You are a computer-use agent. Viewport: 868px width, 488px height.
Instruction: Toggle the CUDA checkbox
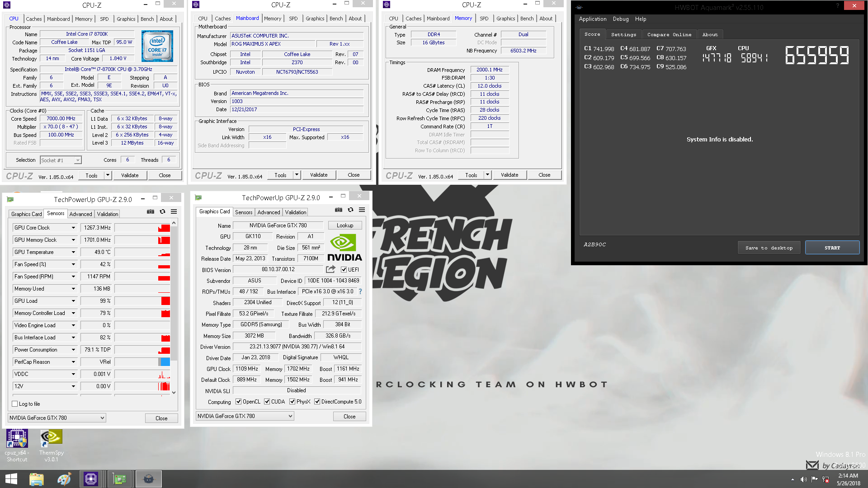(267, 402)
